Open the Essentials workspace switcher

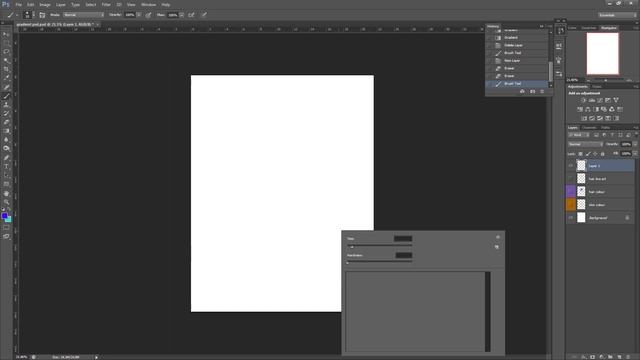click(617, 15)
